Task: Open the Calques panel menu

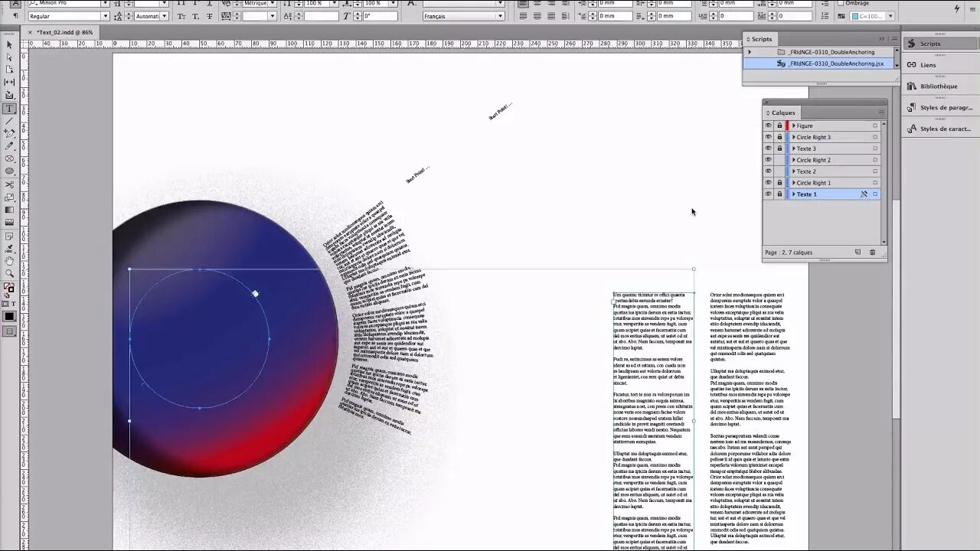Action: [880, 112]
